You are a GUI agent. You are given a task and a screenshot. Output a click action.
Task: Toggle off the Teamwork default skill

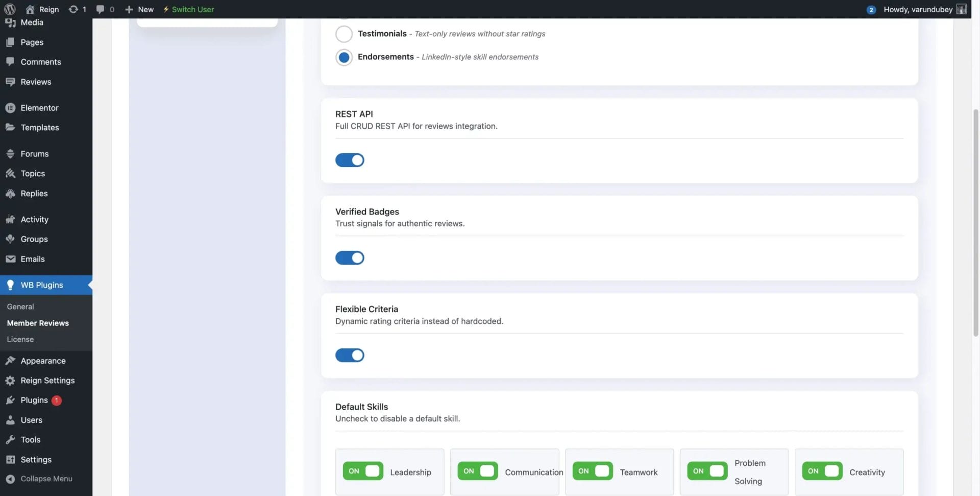pos(592,471)
